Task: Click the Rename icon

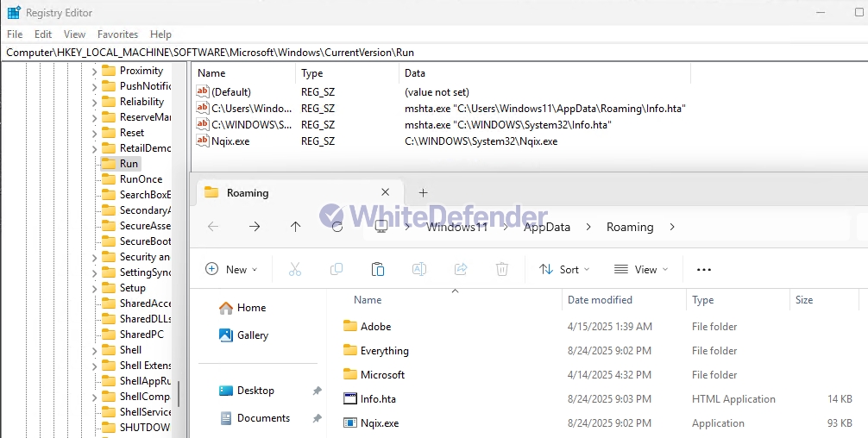Action: [x=419, y=269]
